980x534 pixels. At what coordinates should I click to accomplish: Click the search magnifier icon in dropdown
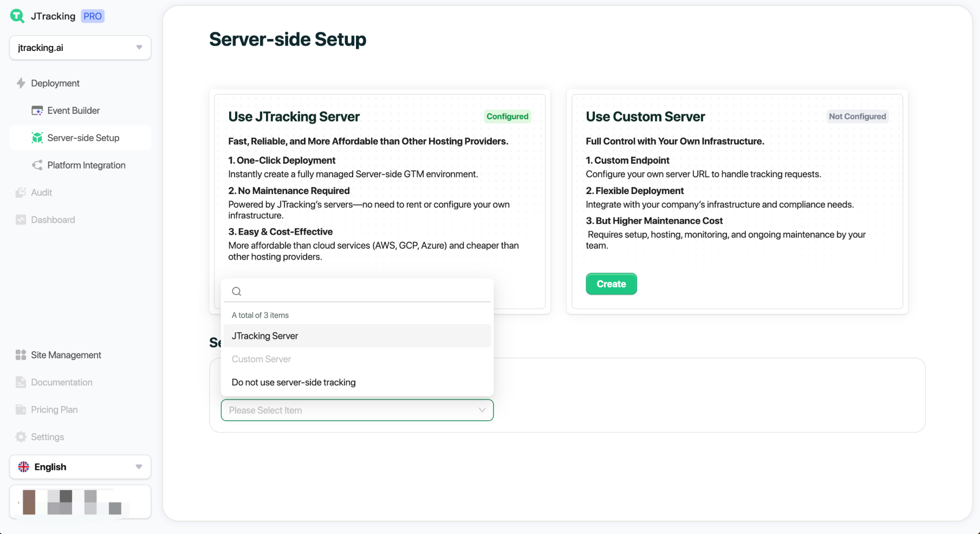pos(237,292)
